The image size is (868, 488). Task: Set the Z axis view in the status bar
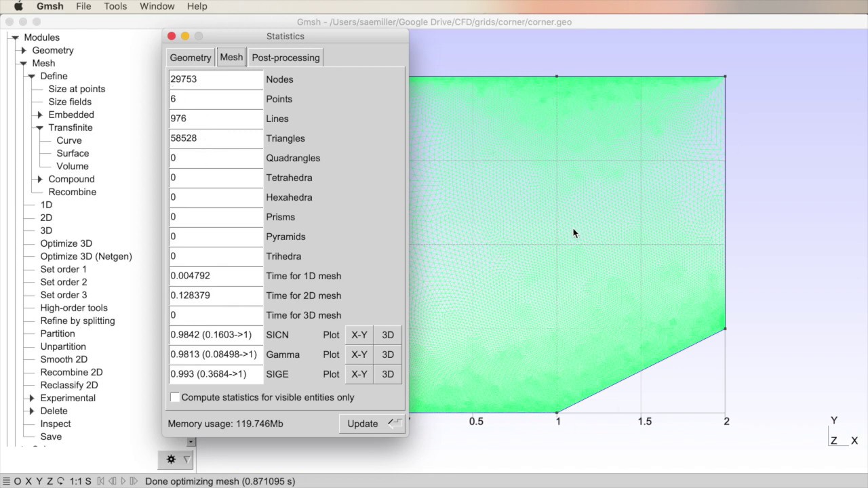(x=49, y=481)
